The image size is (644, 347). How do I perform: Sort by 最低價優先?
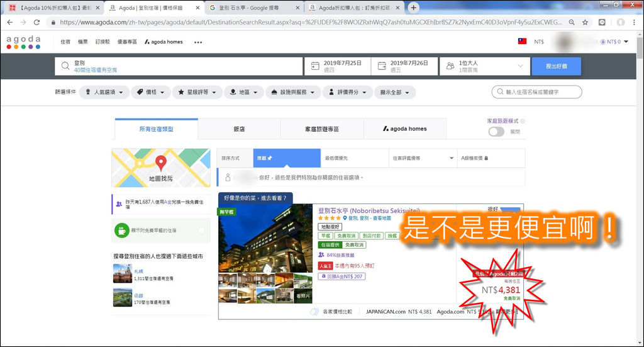point(355,158)
